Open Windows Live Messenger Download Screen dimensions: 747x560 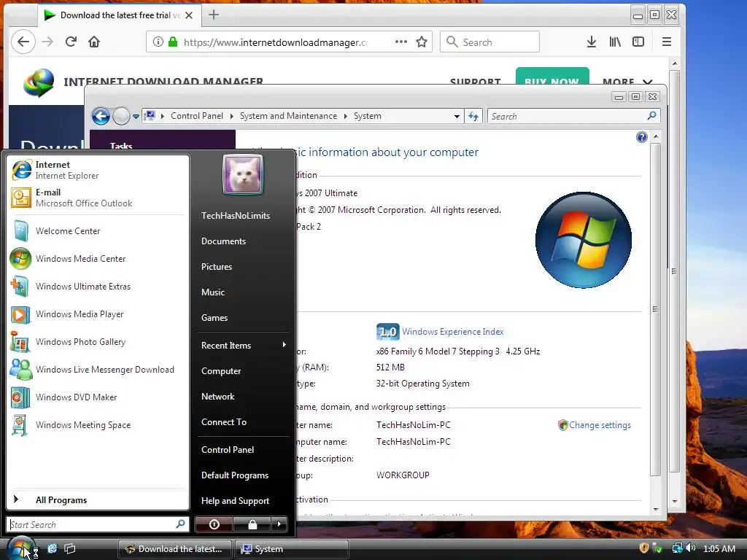click(98, 369)
